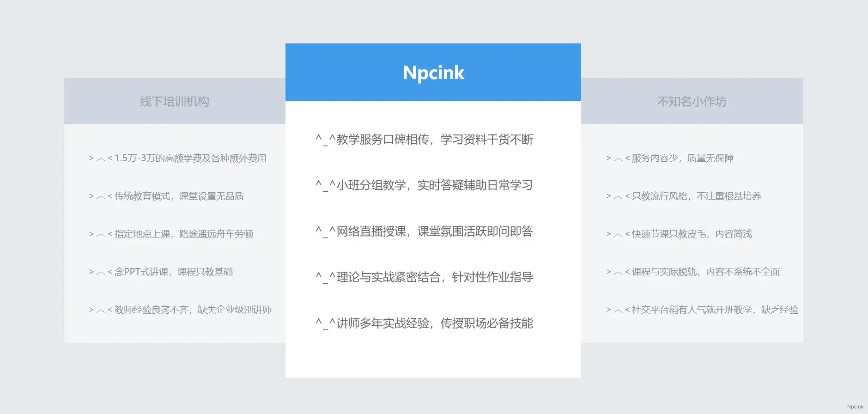The width and height of the screenshot is (868, 414).
Task: Select the 不知名小作坊 column header
Action: tap(692, 102)
